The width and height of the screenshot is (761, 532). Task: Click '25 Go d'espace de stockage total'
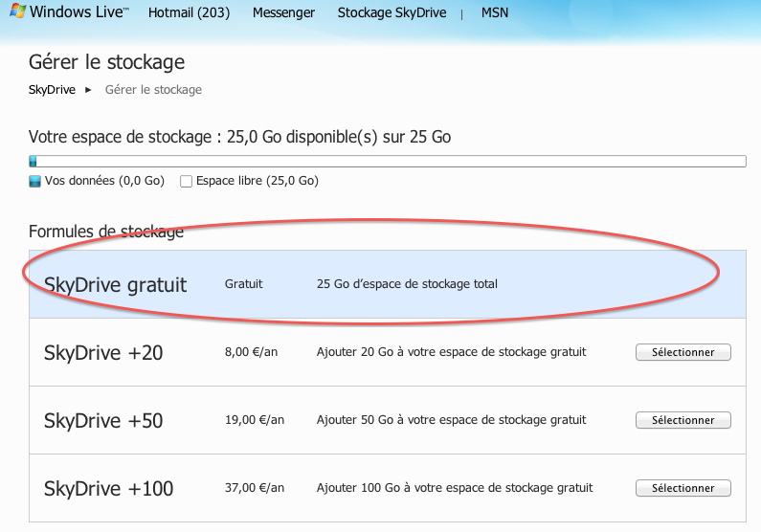coord(407,283)
